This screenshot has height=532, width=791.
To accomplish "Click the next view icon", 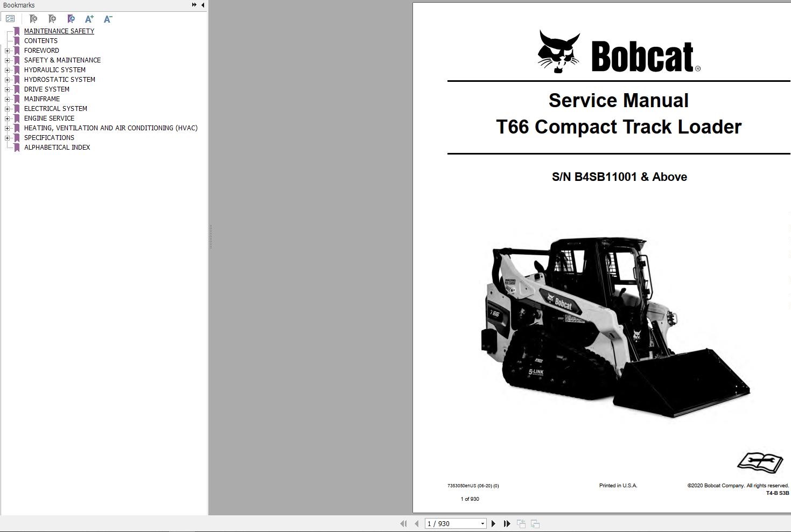I will point(535,523).
